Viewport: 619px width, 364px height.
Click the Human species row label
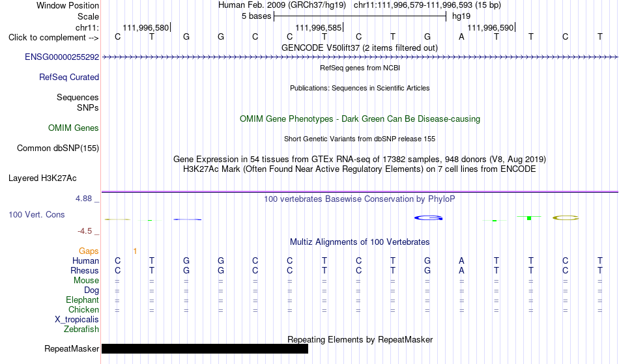[85, 261]
